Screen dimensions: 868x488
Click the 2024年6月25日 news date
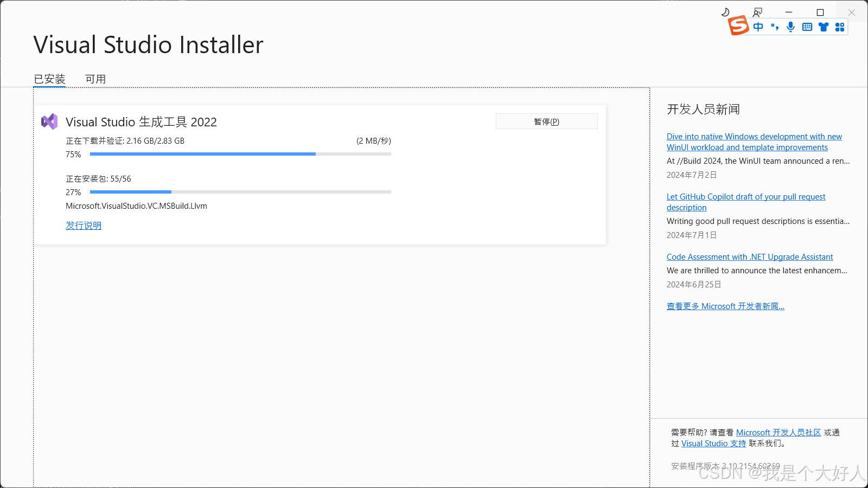tap(694, 285)
